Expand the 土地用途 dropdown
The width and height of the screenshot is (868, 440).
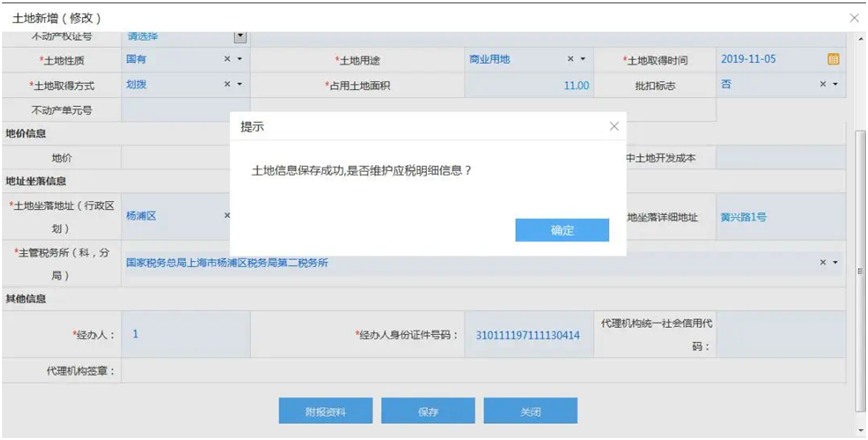[583, 59]
